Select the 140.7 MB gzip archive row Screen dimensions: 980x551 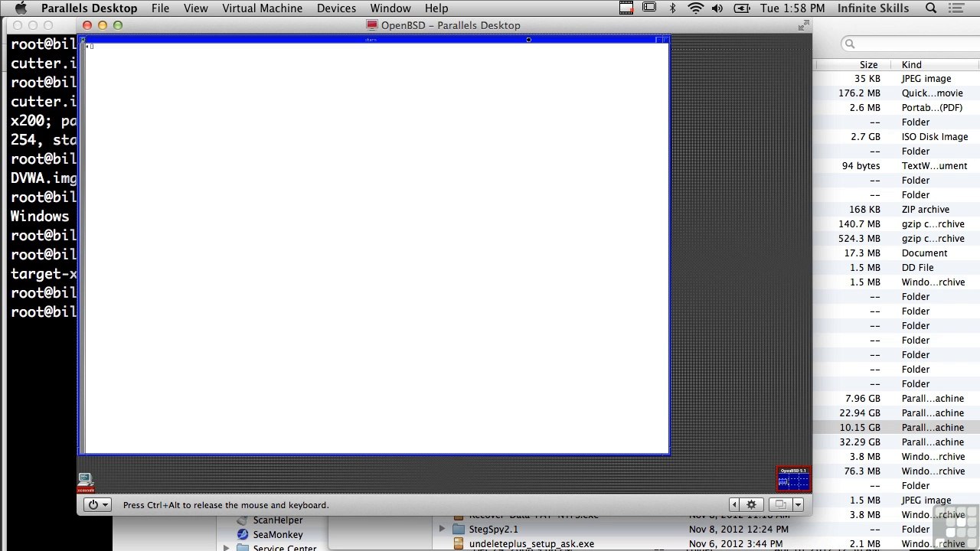click(897, 224)
